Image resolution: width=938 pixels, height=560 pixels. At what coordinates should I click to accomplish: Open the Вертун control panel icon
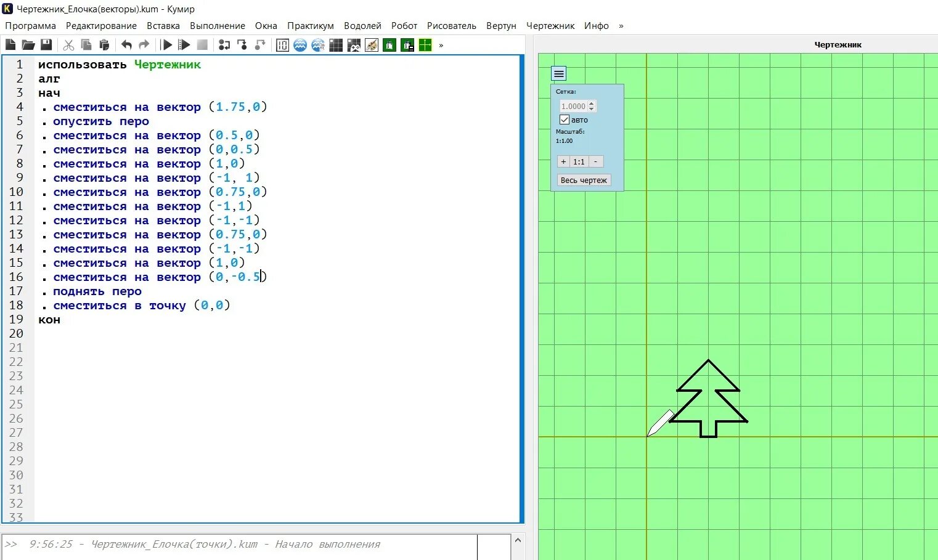407,45
